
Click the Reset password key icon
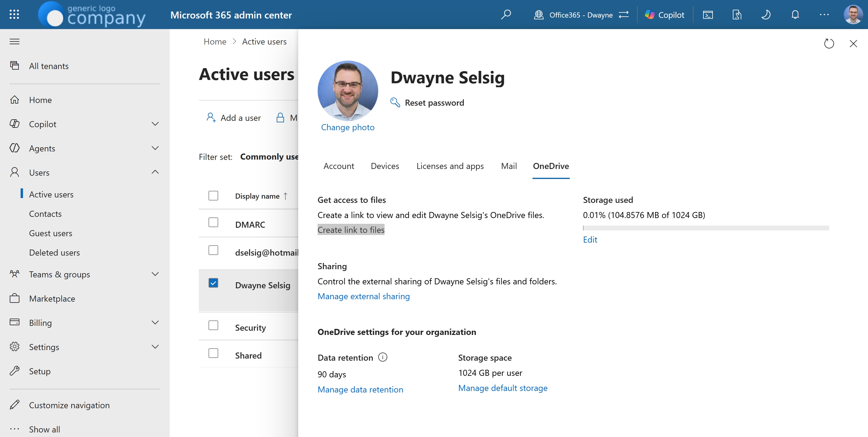[x=395, y=102]
